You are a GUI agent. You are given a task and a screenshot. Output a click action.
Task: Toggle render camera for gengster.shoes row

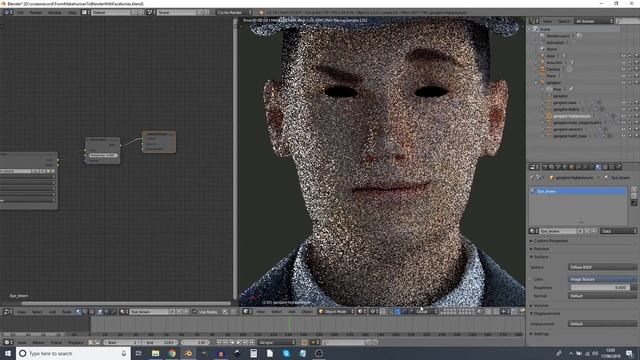pos(636,129)
